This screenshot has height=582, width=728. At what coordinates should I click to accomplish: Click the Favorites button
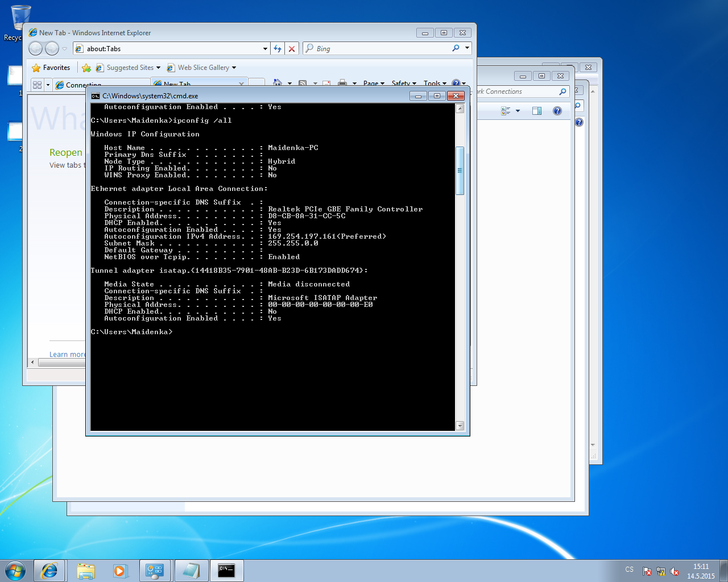click(51, 68)
